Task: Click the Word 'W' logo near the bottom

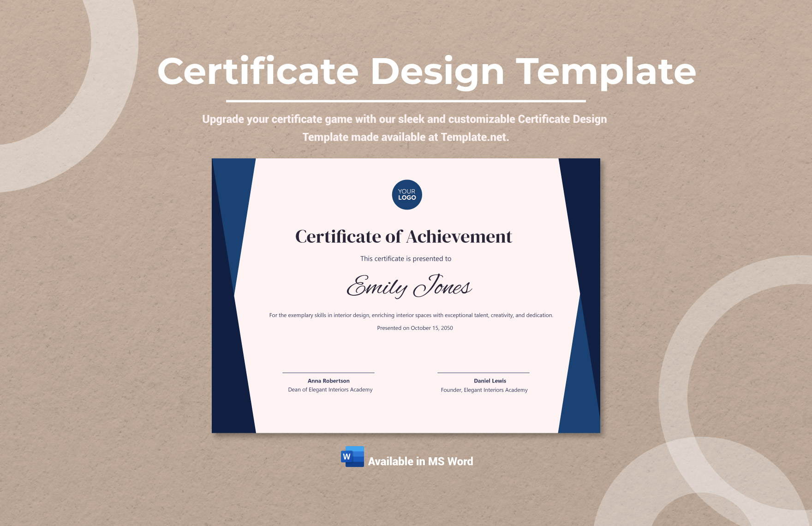Action: point(352,457)
